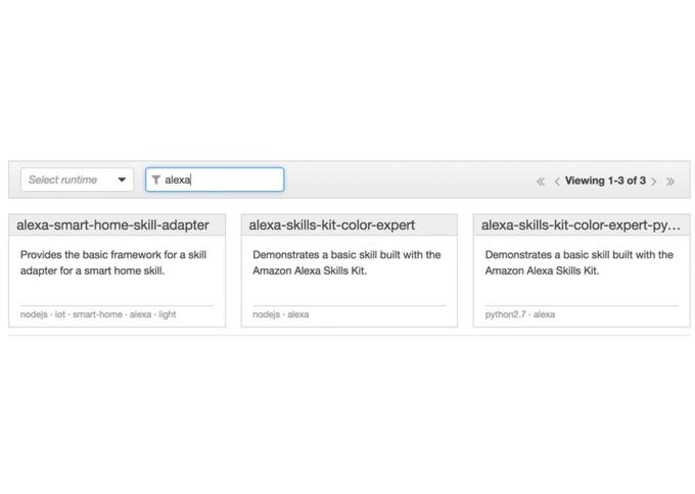Open the Select runtime dropdown

click(x=77, y=180)
